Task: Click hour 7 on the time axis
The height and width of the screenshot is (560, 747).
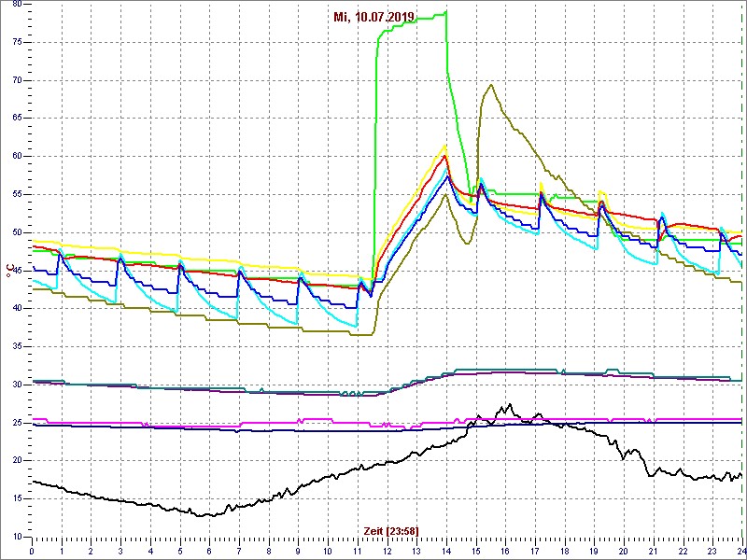Action: point(239,552)
